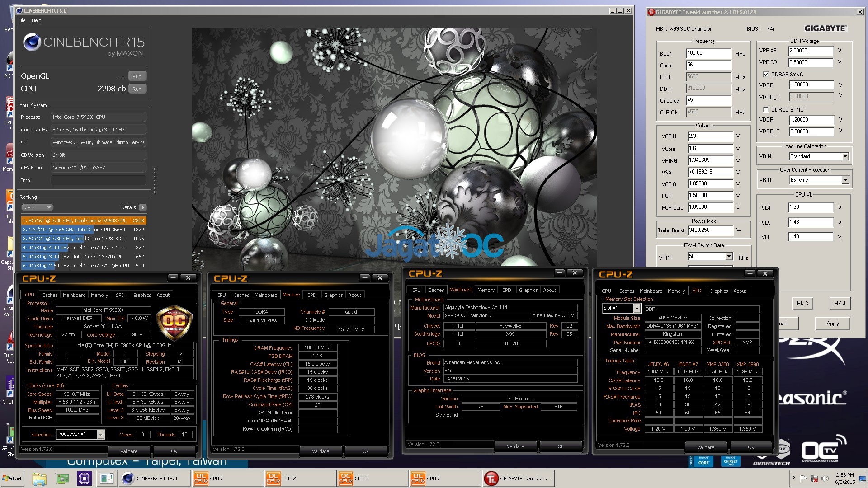Click Validate in the first CPU-Z window

pos(129,451)
